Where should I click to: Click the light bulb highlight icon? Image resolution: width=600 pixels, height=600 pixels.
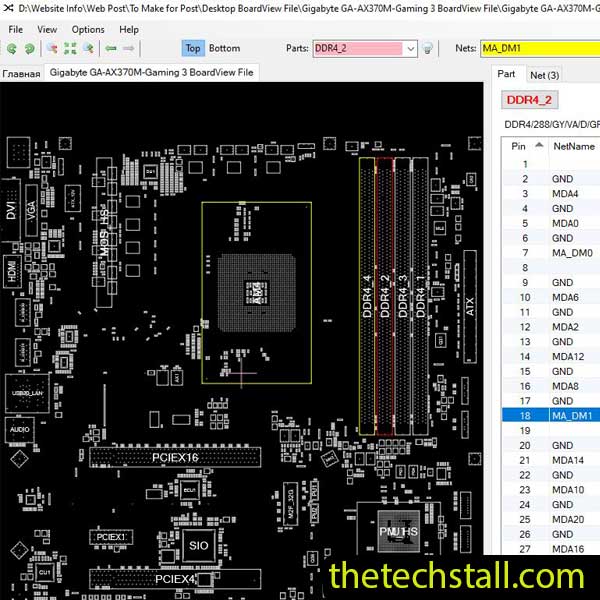tap(427, 49)
